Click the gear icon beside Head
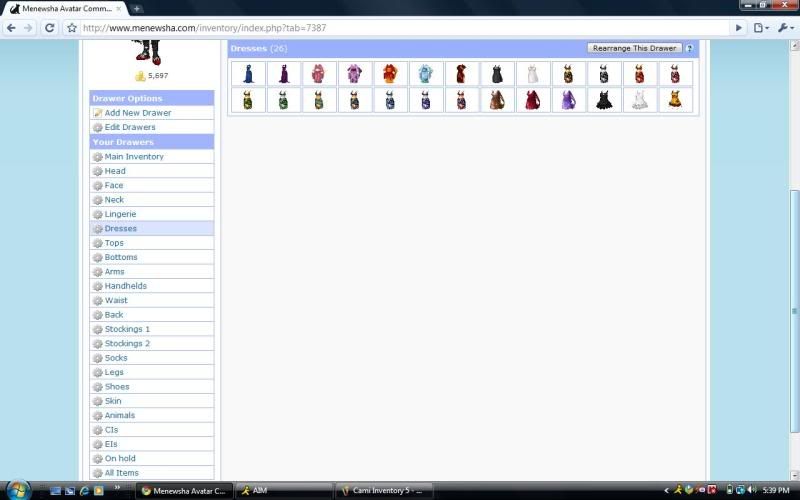Image resolution: width=800 pixels, height=500 pixels. (97, 171)
